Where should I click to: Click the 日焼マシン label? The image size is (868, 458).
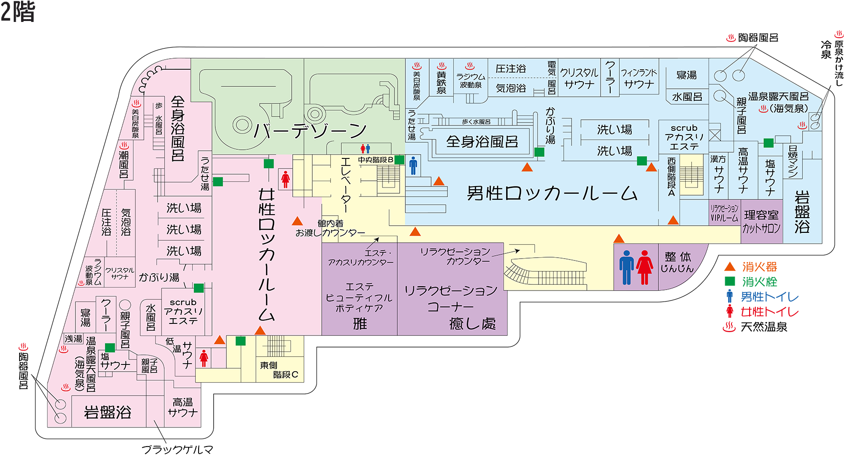pyautogui.click(x=793, y=161)
